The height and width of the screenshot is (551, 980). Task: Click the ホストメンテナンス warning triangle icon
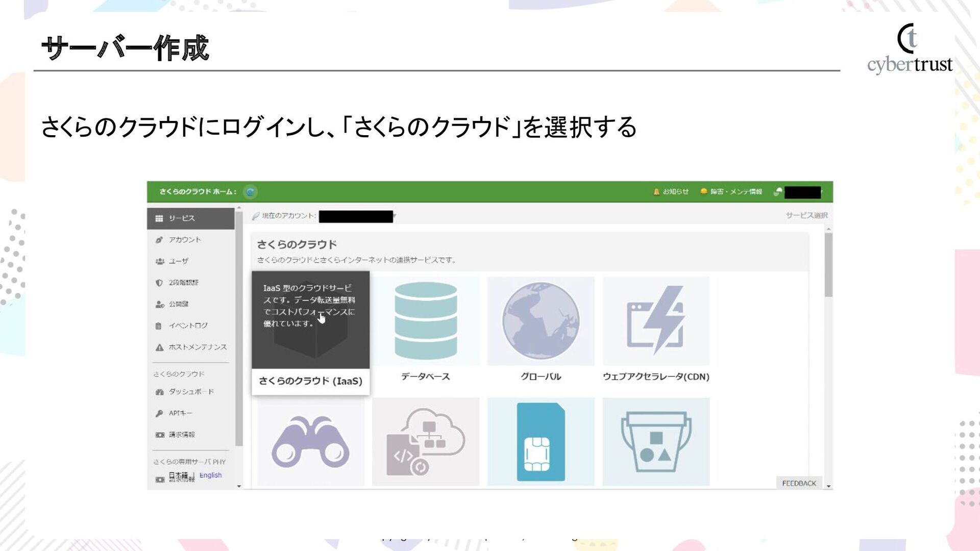pos(159,347)
